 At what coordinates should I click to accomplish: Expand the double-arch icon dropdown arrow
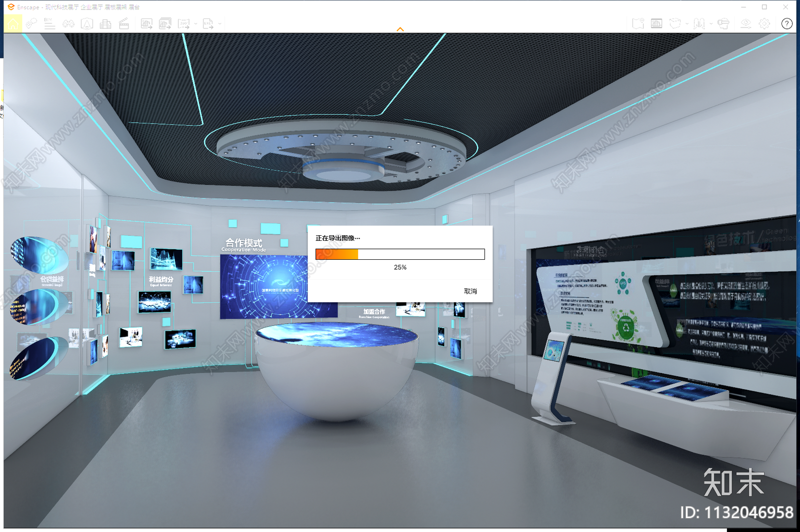click(x=711, y=23)
